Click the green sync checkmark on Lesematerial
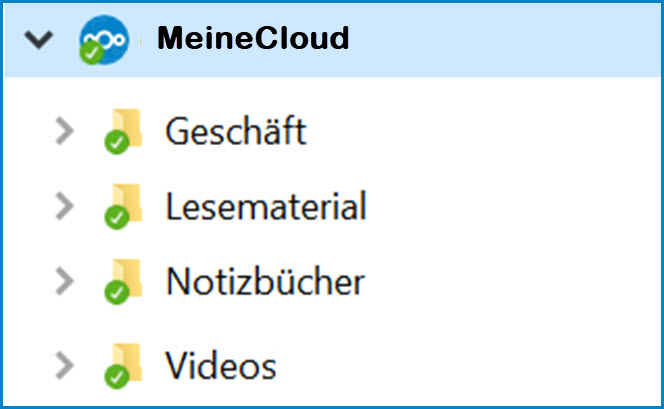 coord(116,217)
